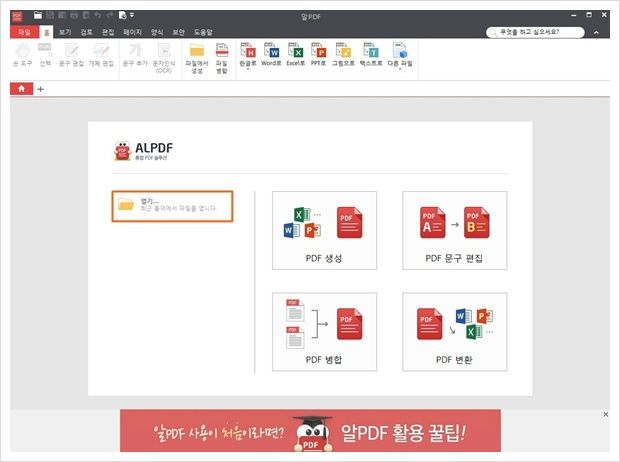Switch to the 양식 ribbon tab
This screenshot has width=620, height=462.
157,32
